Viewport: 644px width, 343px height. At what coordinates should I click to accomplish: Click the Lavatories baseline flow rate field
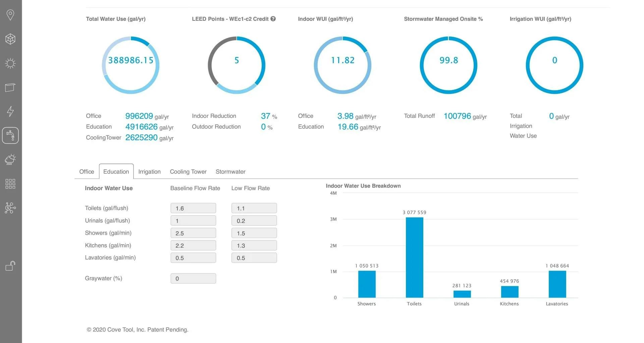(193, 258)
